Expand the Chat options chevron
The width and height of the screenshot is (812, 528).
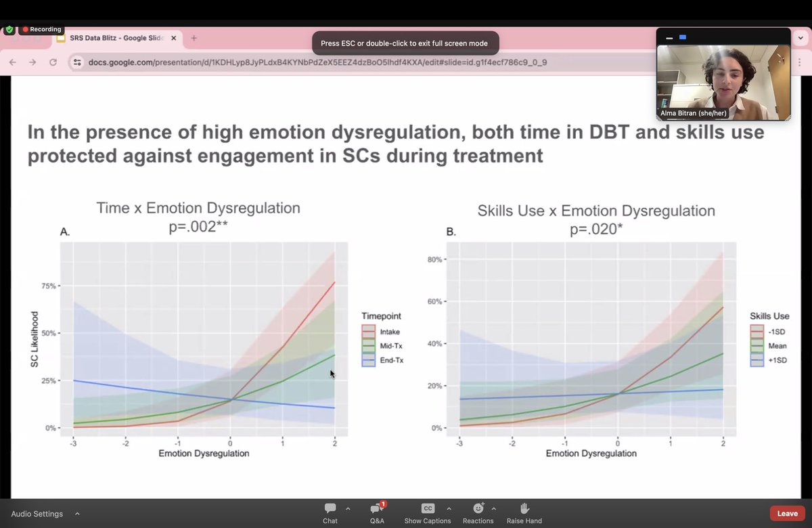point(348,508)
